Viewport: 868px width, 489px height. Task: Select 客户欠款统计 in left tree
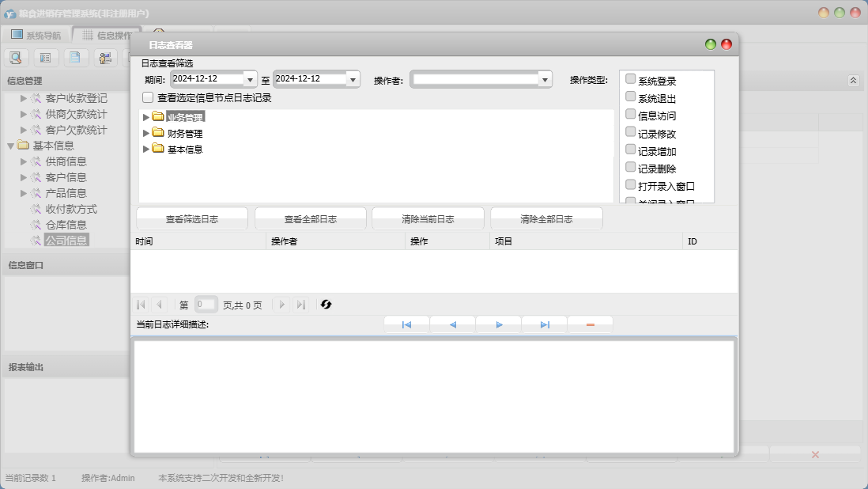click(77, 130)
